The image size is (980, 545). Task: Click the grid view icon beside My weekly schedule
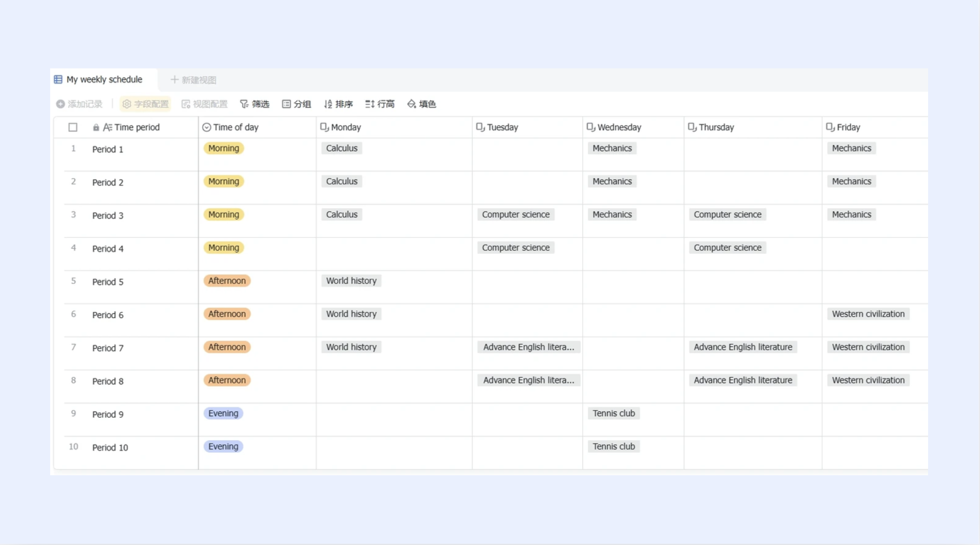[58, 79]
